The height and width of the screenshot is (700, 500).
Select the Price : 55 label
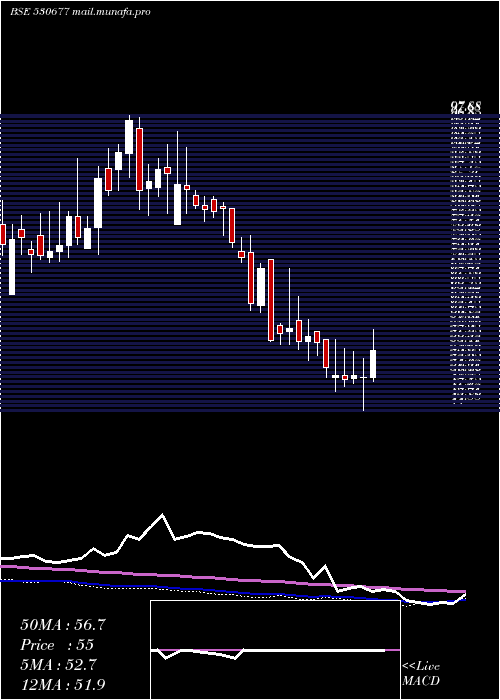[57, 645]
